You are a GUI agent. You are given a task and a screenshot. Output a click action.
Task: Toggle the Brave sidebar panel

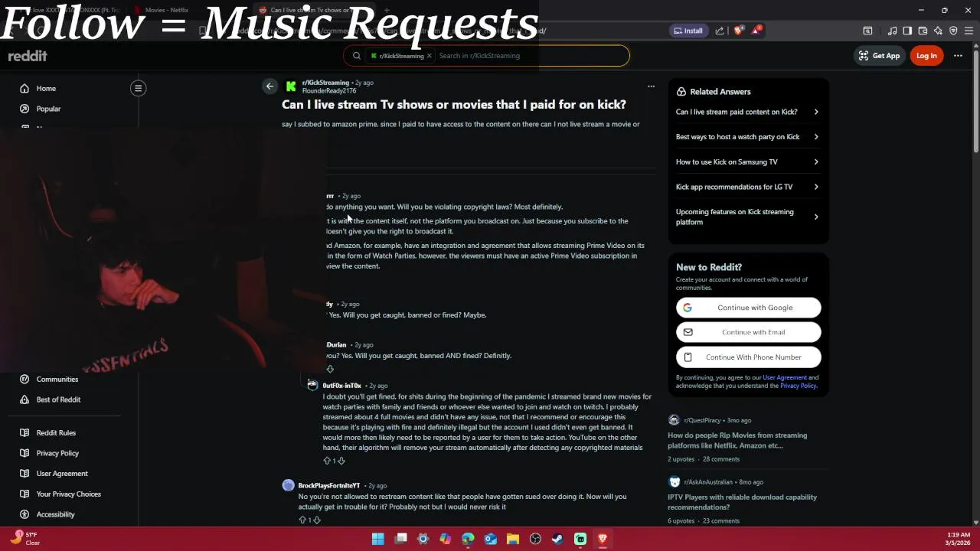pyautogui.click(x=907, y=31)
